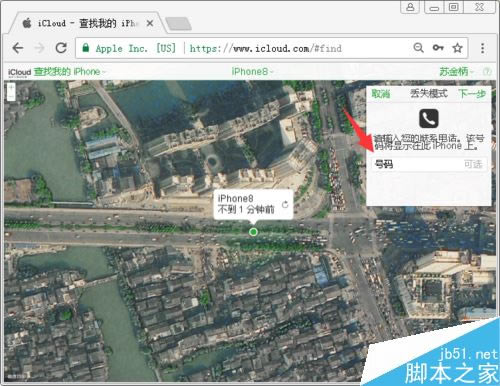Click Apple Inc. [US] certificate label

pyautogui.click(x=135, y=48)
